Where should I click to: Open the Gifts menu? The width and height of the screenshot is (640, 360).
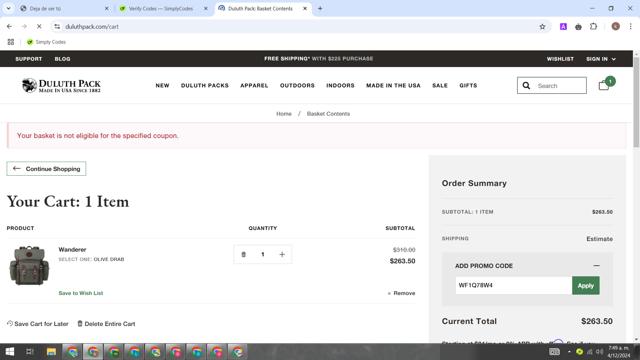(468, 85)
